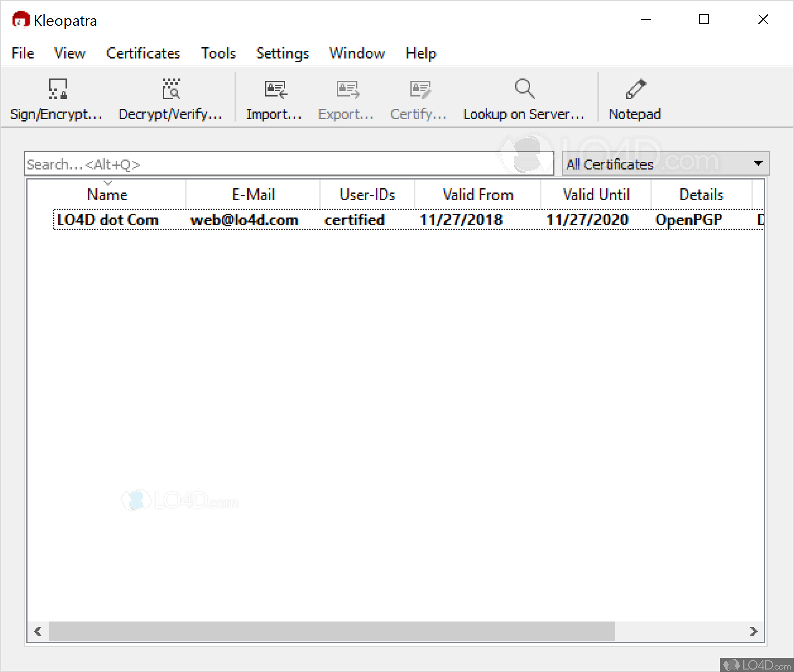Focus the Search certificates field
This screenshot has height=672, width=794.
point(289,164)
